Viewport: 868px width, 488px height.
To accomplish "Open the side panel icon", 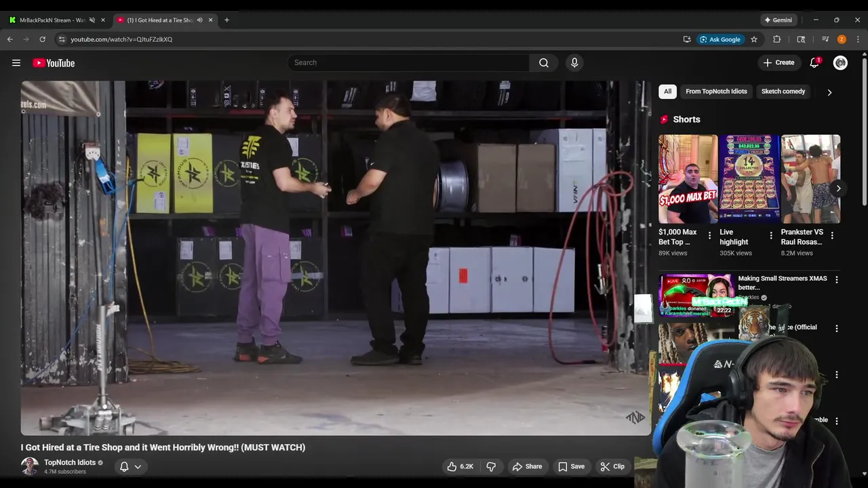I will (801, 39).
